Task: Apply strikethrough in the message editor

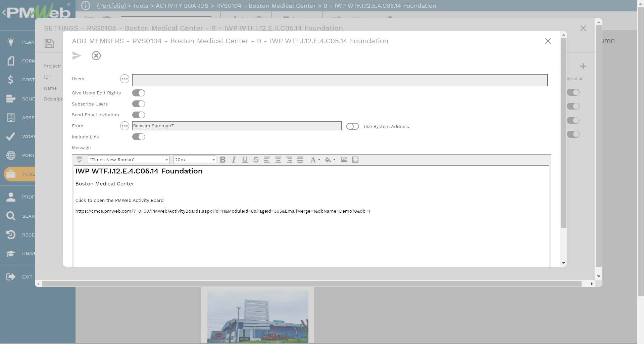Action: point(256,160)
